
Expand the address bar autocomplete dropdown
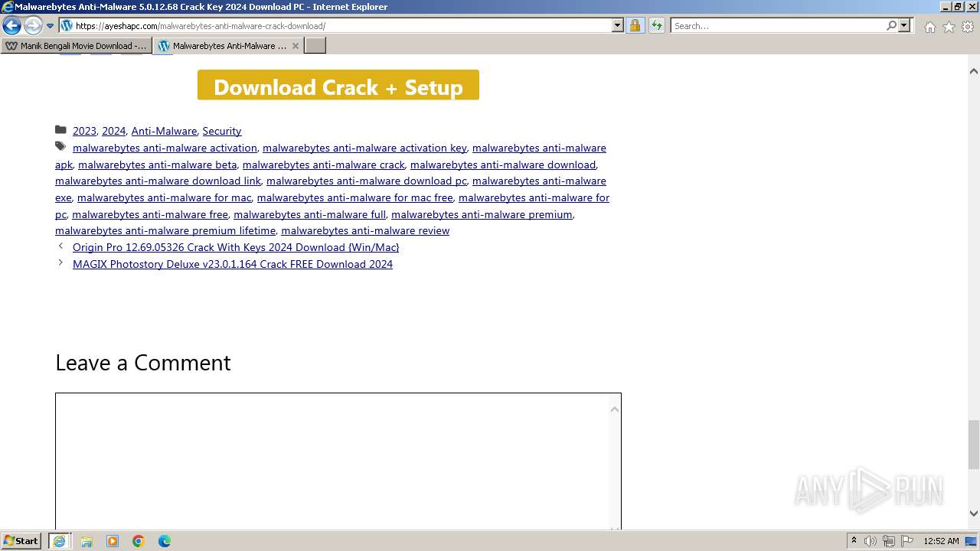(x=618, y=26)
